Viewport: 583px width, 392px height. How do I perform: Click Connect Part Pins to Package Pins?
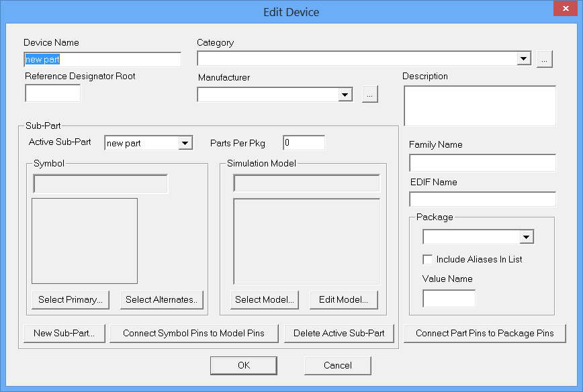pos(485,334)
